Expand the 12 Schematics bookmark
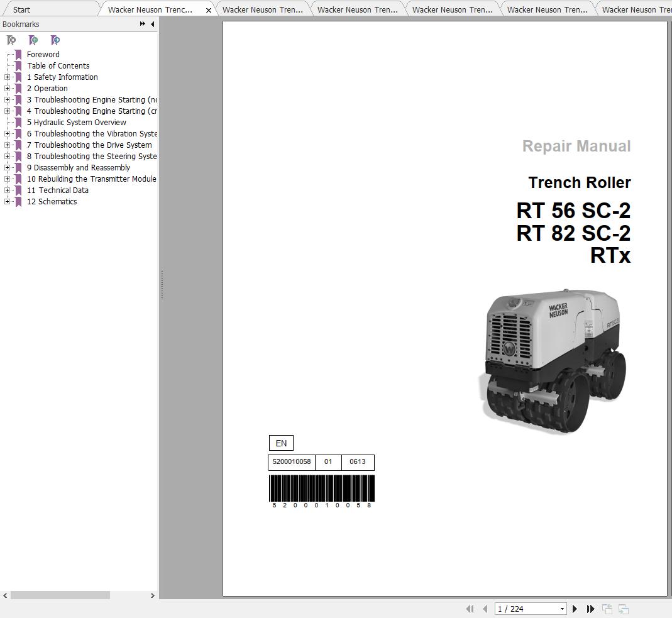The width and height of the screenshot is (672, 618). 7,201
